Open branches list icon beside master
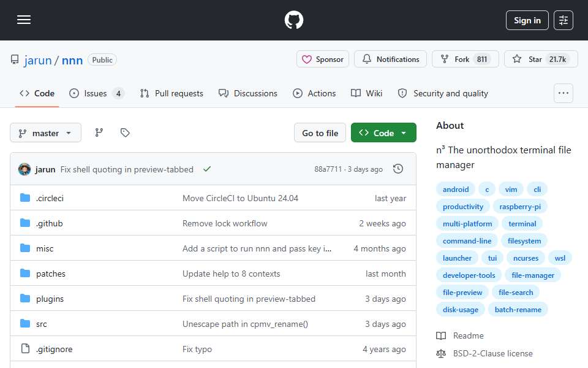The image size is (588, 368). point(99,132)
